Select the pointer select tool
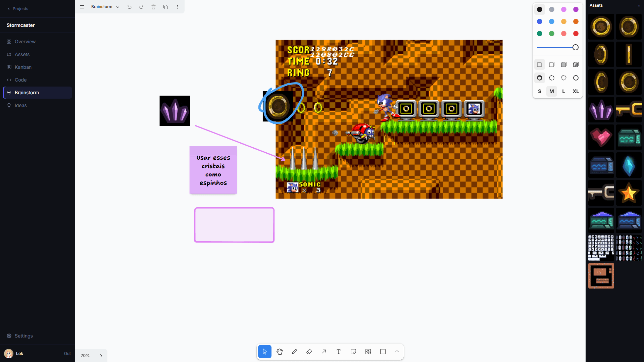This screenshot has height=362, width=644. click(x=265, y=352)
